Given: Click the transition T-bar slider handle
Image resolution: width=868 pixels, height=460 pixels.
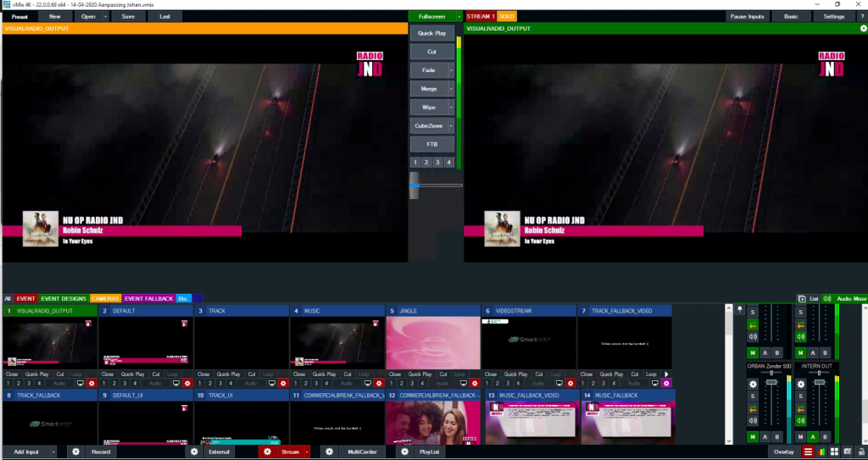Looking at the screenshot, I should (x=414, y=186).
